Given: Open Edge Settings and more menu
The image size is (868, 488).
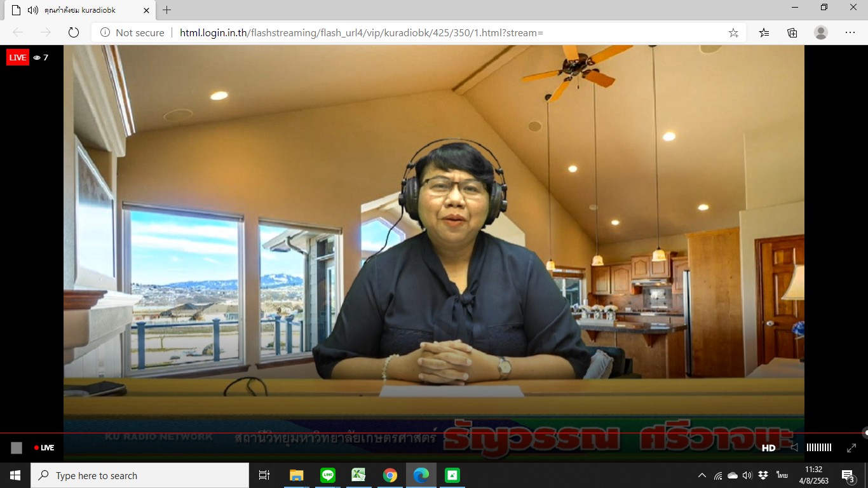Looking at the screenshot, I should pyautogui.click(x=850, y=32).
